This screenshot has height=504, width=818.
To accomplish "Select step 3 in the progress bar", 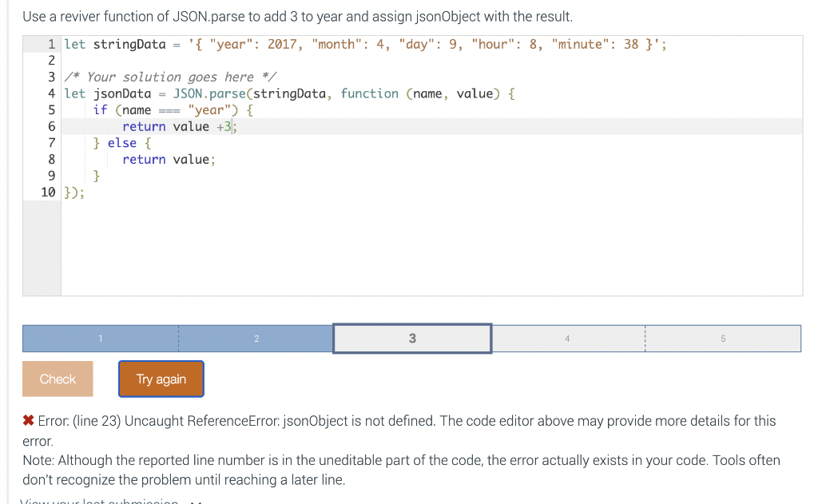I will coord(411,338).
